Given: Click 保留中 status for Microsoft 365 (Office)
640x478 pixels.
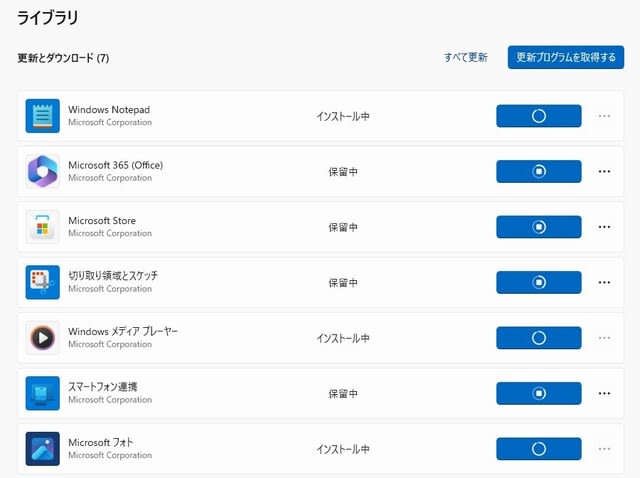Looking at the screenshot, I should 343,172.
